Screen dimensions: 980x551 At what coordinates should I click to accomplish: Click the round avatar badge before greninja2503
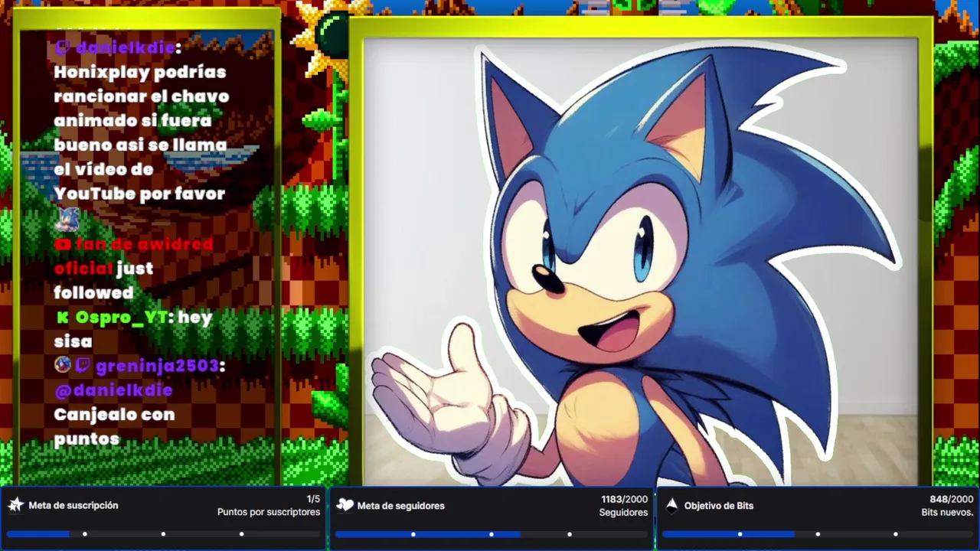click(x=63, y=364)
